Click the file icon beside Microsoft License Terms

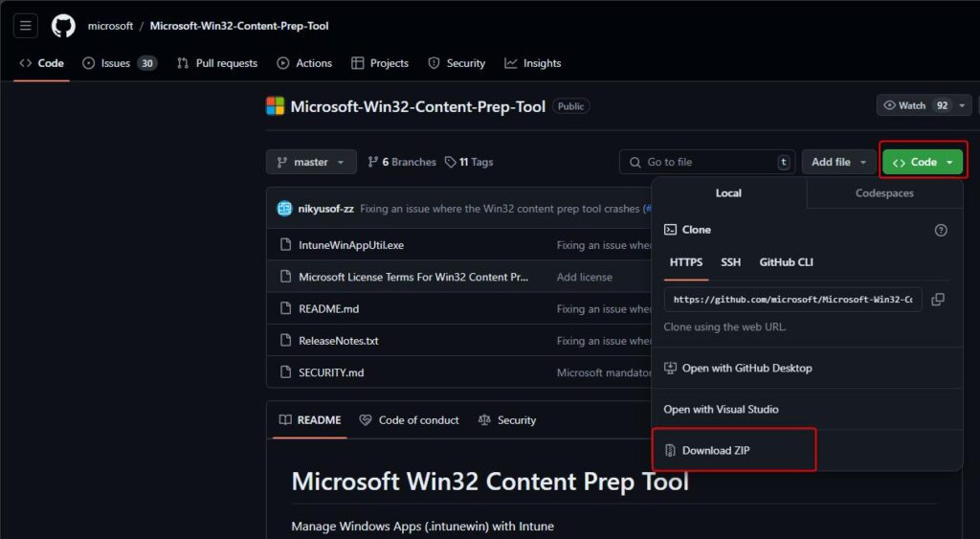pyautogui.click(x=285, y=277)
